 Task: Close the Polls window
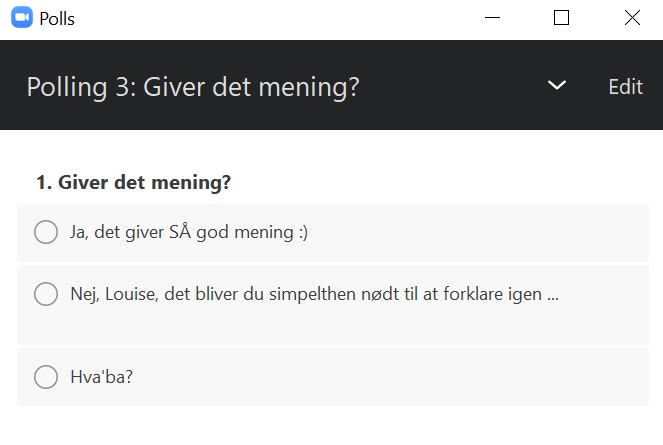(x=631, y=18)
